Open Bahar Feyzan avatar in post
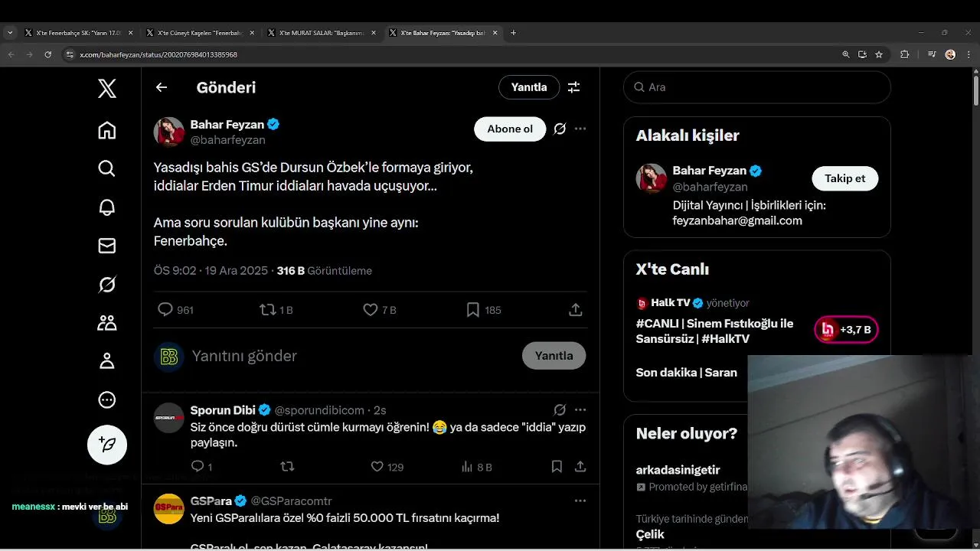Viewport: 980px width, 551px height. coord(169,132)
